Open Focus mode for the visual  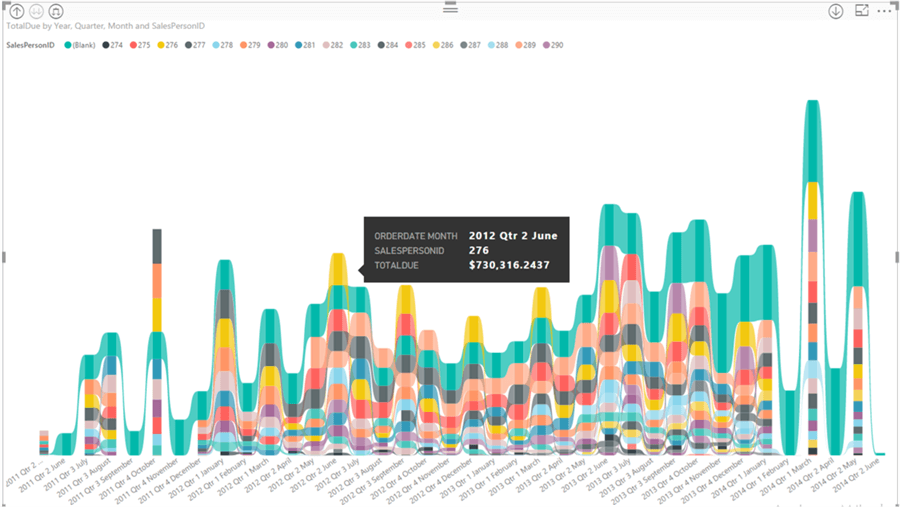coord(862,10)
